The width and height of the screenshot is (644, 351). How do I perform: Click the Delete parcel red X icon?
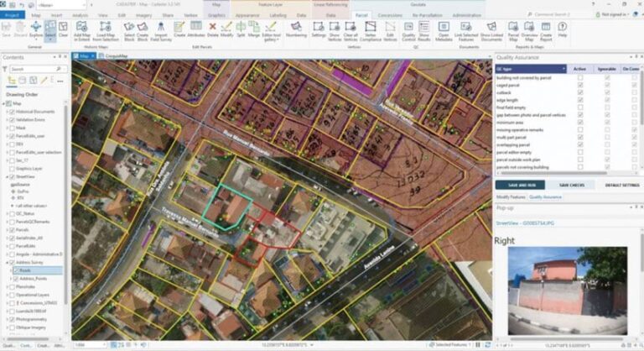click(212, 29)
